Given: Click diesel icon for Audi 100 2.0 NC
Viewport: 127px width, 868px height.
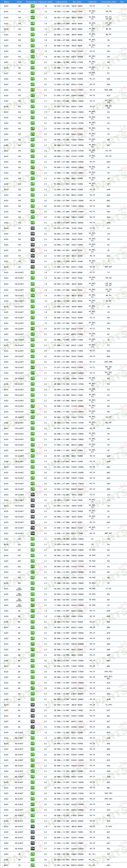Looking at the screenshot, I should pyautogui.click(x=33, y=245).
